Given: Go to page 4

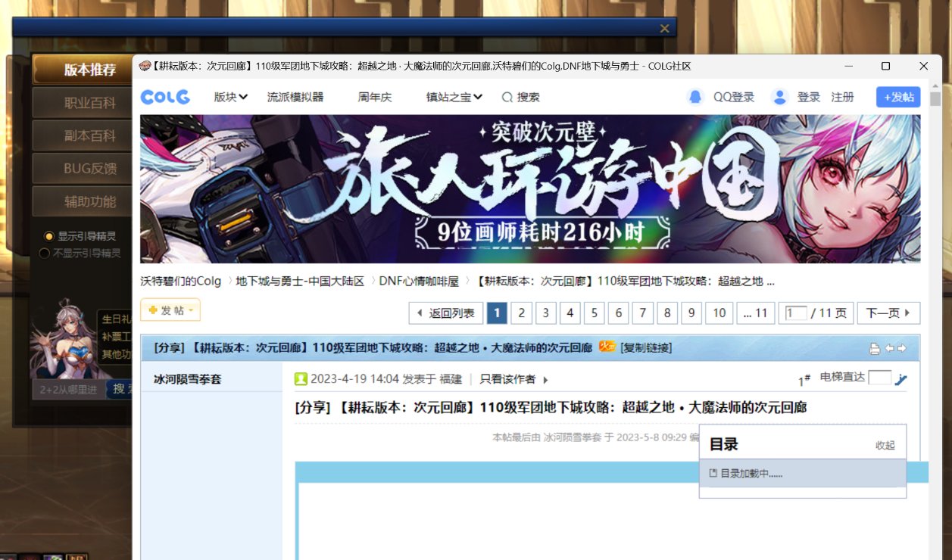Looking at the screenshot, I should click(x=570, y=313).
